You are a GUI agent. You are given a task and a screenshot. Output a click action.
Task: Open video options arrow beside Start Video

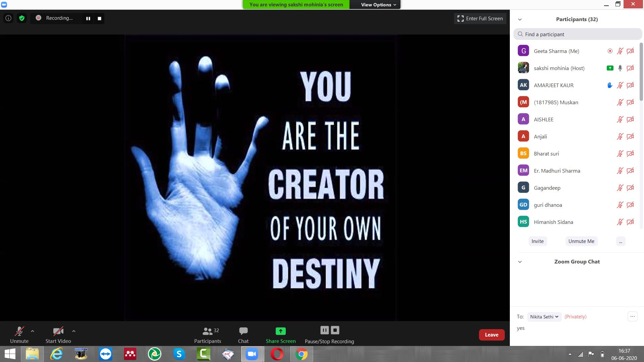[74, 331]
